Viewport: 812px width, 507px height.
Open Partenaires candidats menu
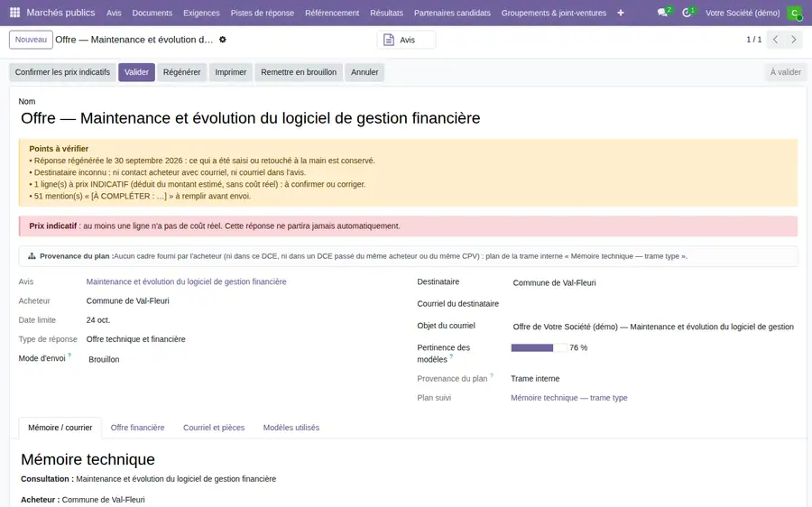tap(452, 13)
